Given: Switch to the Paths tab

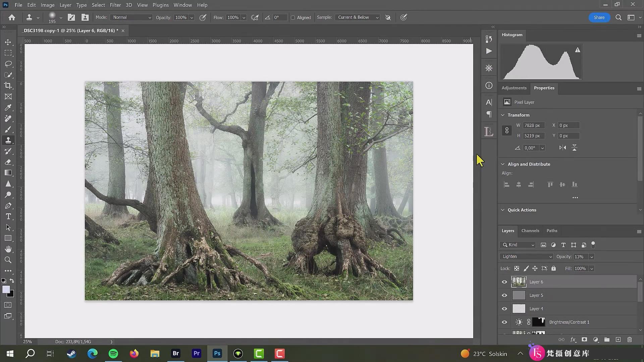Looking at the screenshot, I should [x=552, y=231].
